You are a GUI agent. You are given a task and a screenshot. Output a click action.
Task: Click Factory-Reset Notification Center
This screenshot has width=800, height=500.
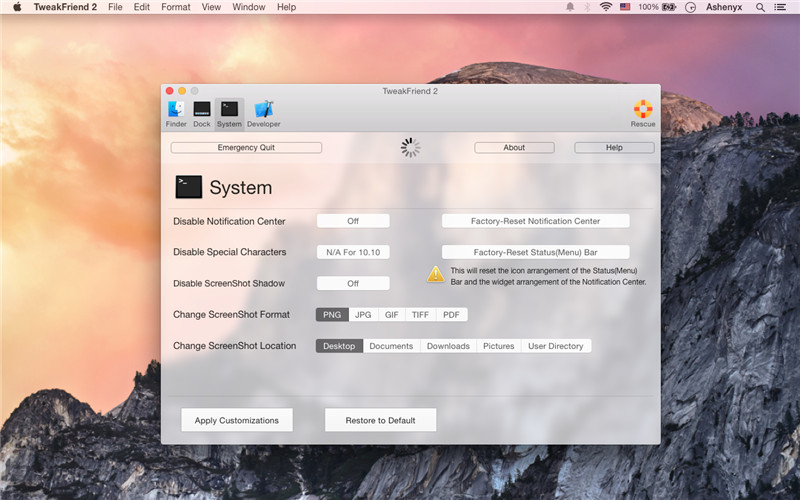coord(535,221)
